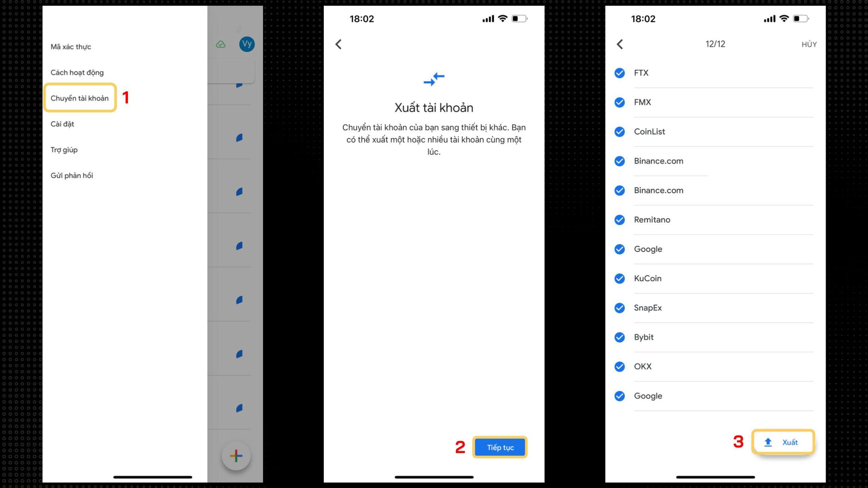
Task: Toggle the Google account checkbox off
Action: click(x=620, y=249)
